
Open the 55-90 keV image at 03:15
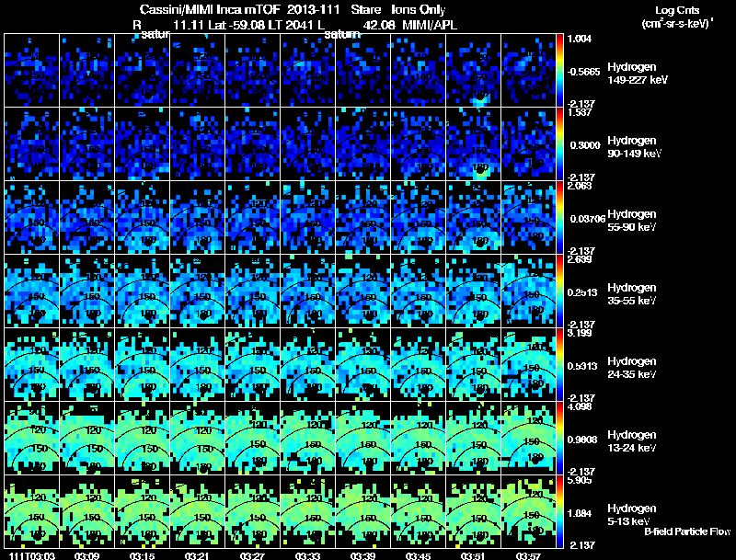click(143, 218)
